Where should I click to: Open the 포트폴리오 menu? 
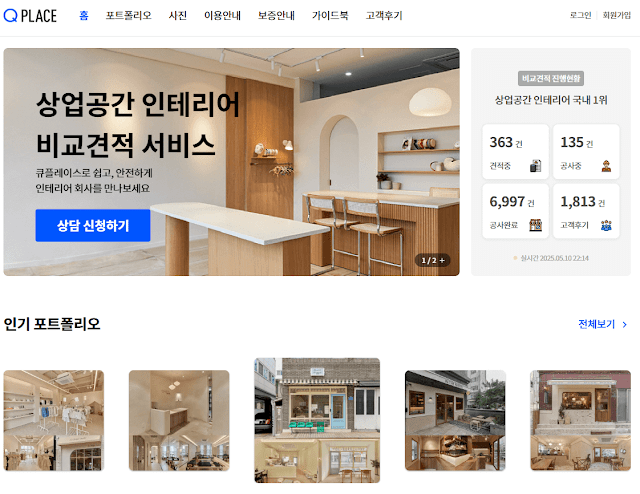[129, 16]
